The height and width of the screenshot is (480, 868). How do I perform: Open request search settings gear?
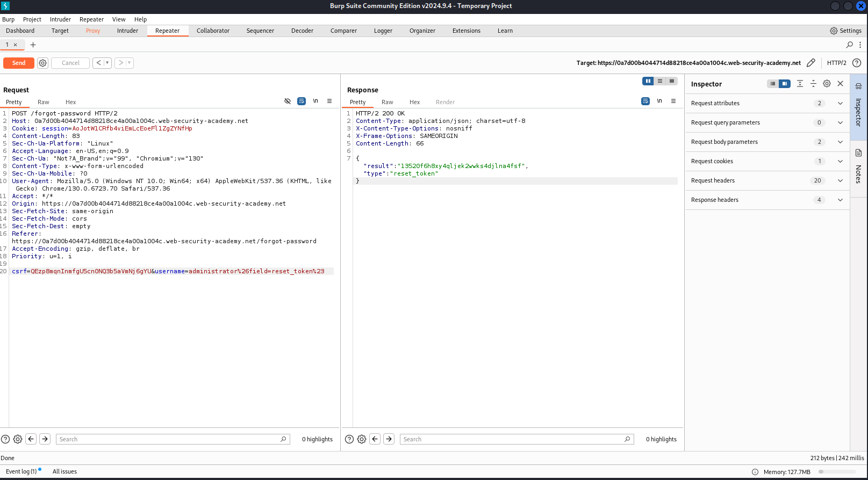[18, 439]
